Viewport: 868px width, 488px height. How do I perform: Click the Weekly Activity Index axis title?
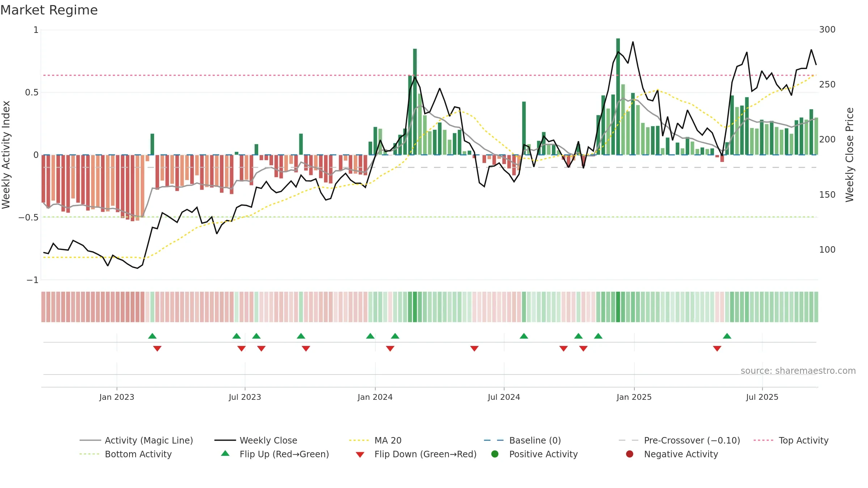point(6,155)
